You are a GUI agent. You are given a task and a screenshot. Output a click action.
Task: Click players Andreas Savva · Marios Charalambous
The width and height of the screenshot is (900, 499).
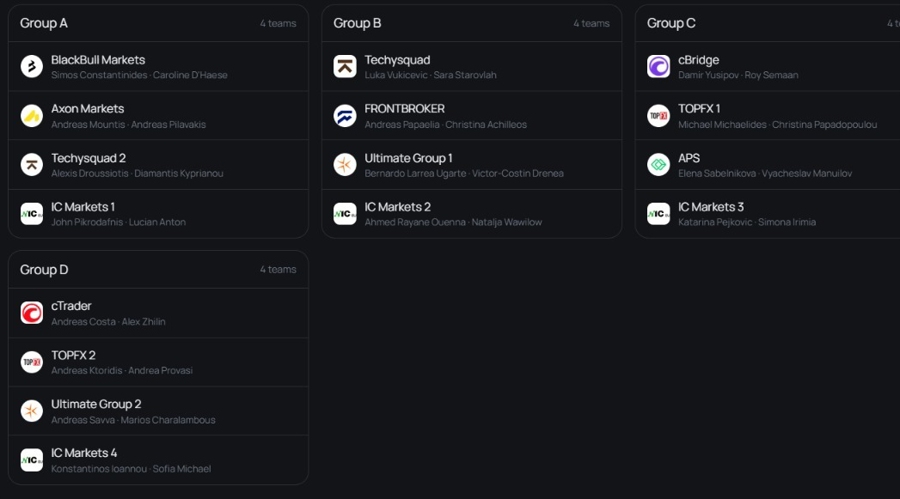click(x=133, y=420)
